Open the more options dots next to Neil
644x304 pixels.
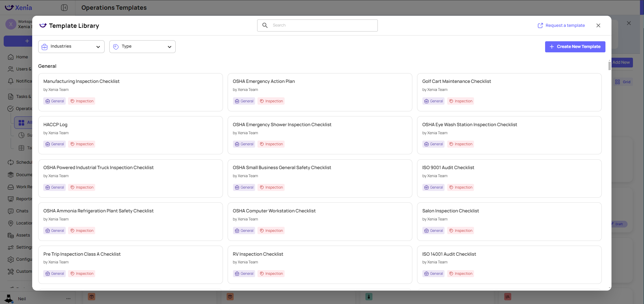(x=68, y=299)
